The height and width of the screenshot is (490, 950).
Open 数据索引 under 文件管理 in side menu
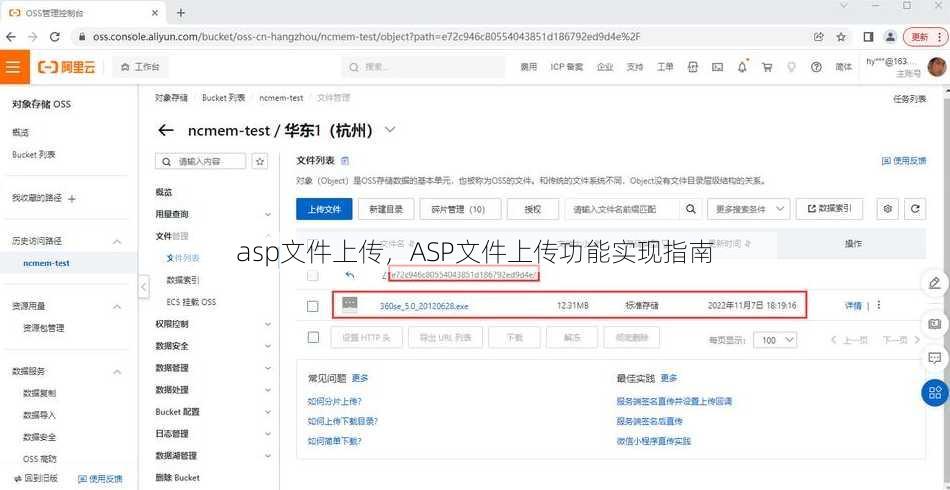183,280
